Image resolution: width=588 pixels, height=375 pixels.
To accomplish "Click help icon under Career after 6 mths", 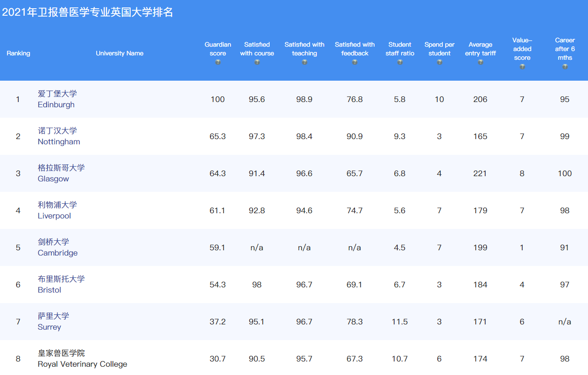I will (x=565, y=67).
